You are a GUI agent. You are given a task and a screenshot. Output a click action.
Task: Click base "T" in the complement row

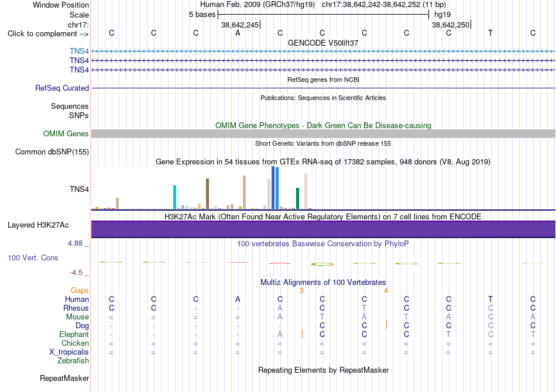(x=490, y=33)
